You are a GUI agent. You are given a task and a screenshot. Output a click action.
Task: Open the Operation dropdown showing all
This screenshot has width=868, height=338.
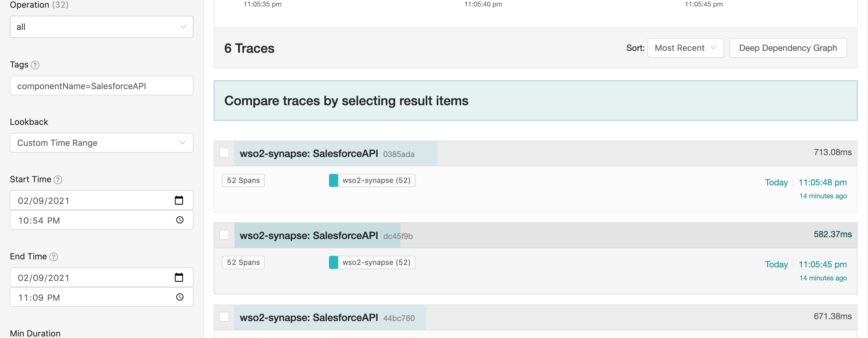(x=101, y=27)
